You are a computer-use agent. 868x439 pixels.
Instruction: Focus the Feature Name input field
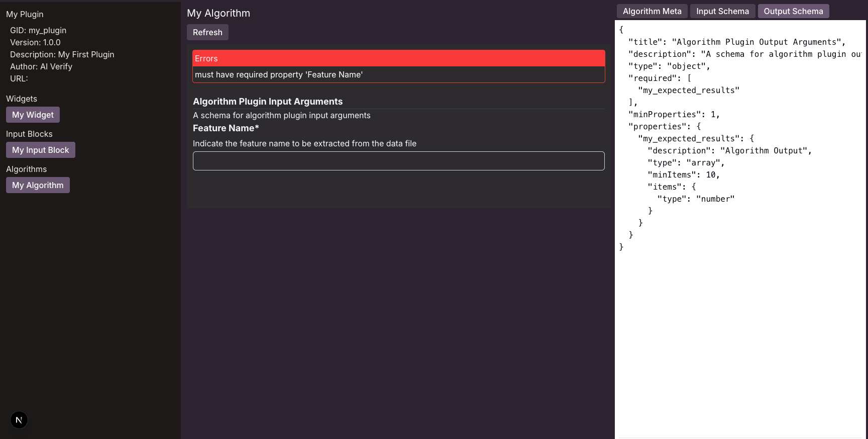point(399,161)
